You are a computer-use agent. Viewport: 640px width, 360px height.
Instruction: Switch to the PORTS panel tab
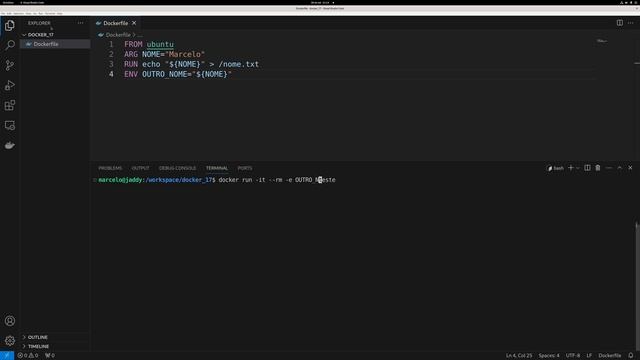point(245,168)
